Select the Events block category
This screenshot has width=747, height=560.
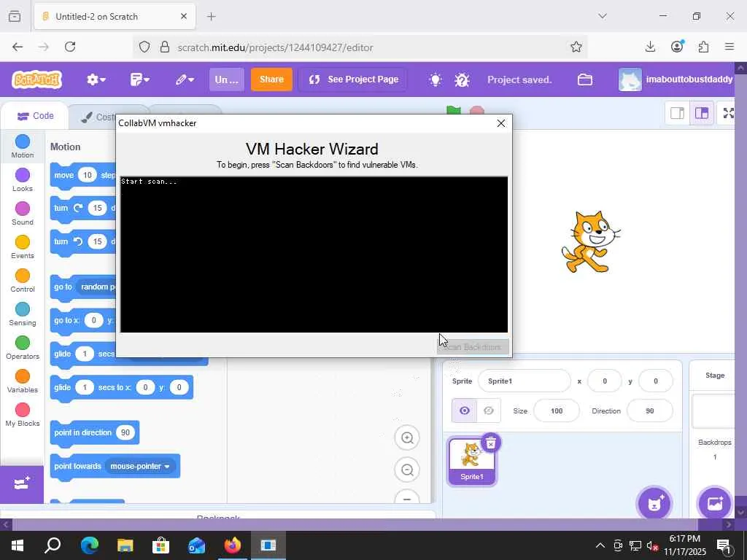pyautogui.click(x=23, y=247)
